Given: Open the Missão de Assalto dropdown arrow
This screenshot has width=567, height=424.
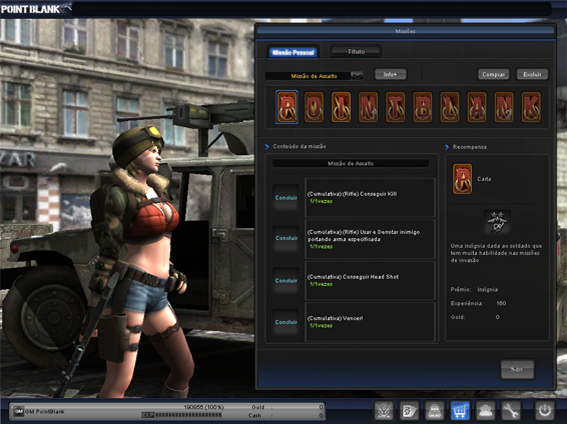Looking at the screenshot, I should (357, 76).
